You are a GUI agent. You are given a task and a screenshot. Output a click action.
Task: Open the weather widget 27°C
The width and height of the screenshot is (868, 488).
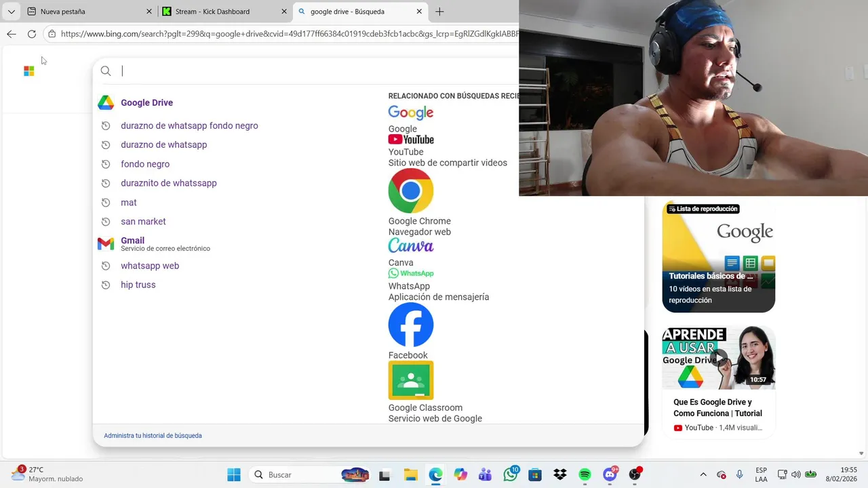[x=47, y=474]
